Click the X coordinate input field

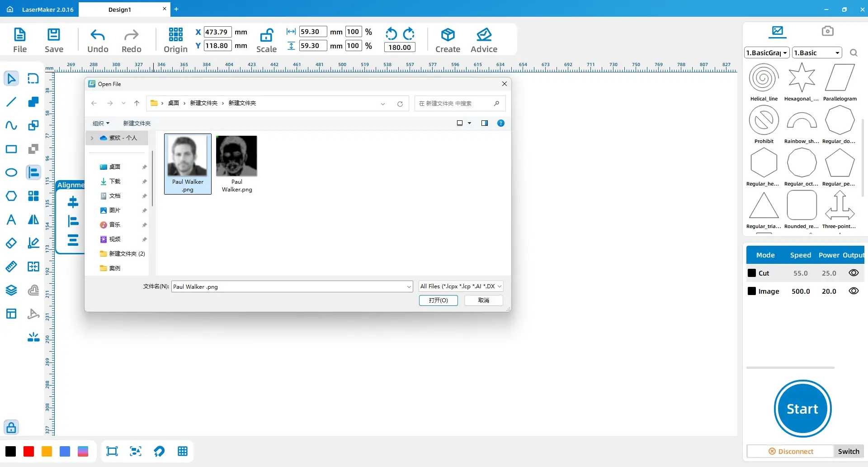pos(217,32)
